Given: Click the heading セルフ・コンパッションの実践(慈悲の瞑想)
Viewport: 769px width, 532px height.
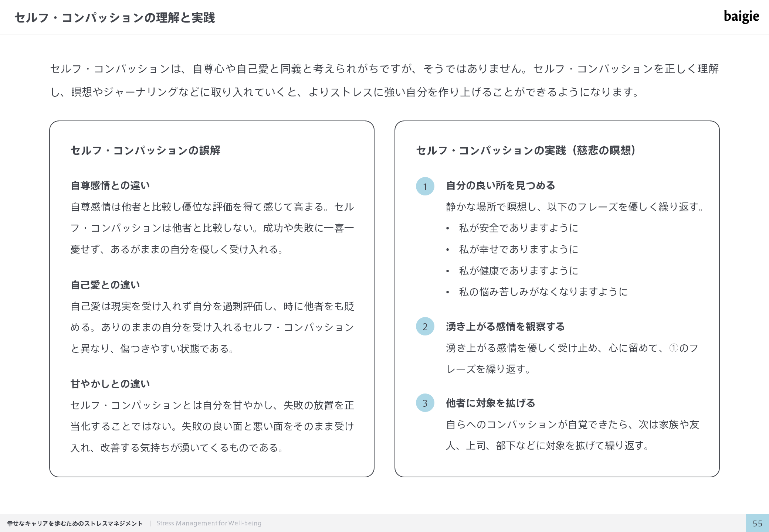Looking at the screenshot, I should point(526,150).
